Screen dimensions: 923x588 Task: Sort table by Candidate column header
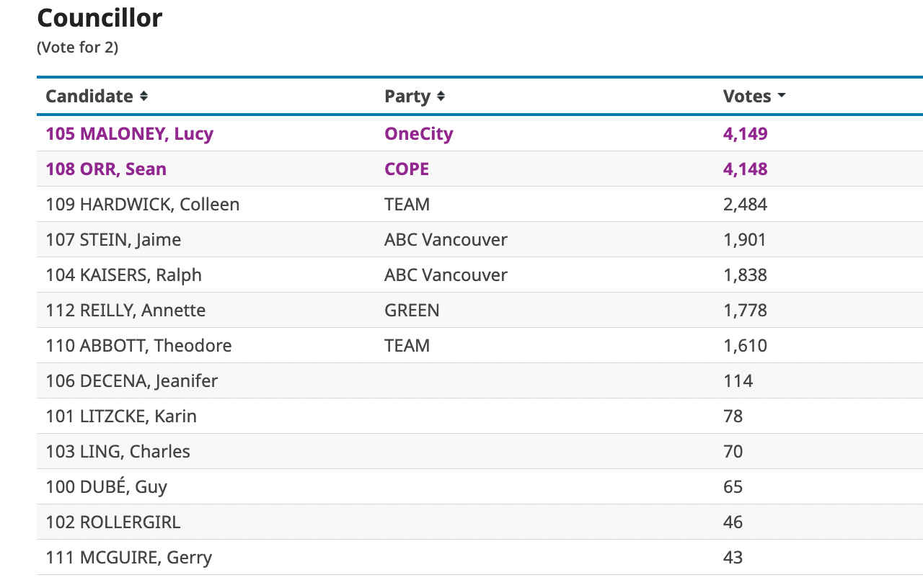89,96
